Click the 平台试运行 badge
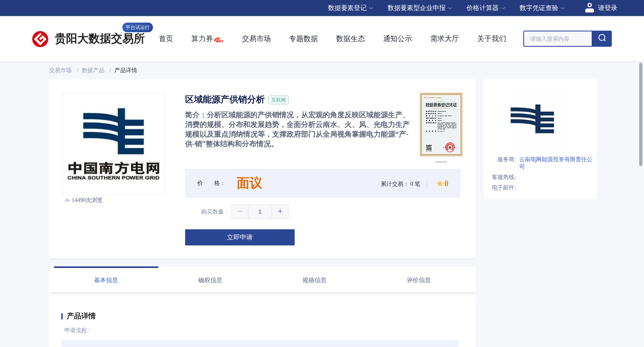Image resolution: width=644 pixels, height=347 pixels. point(138,27)
